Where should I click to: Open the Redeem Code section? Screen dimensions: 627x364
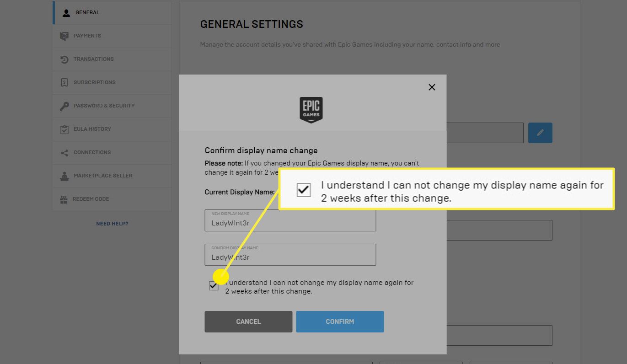pyautogui.click(x=113, y=199)
